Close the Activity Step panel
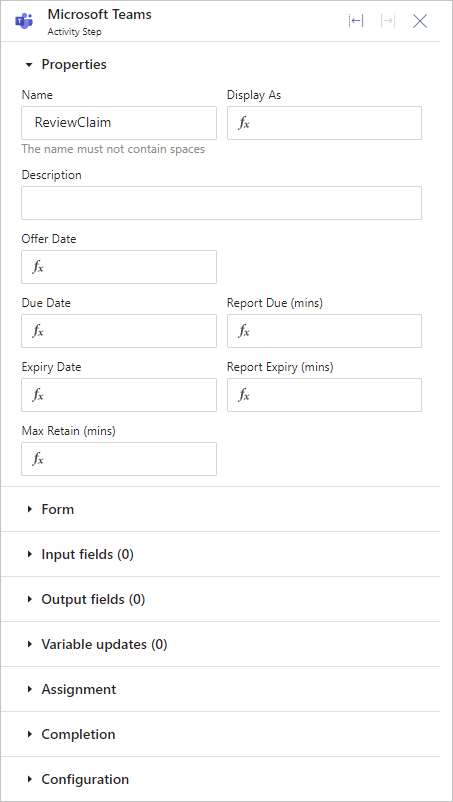This screenshot has height=802, width=453. [420, 21]
